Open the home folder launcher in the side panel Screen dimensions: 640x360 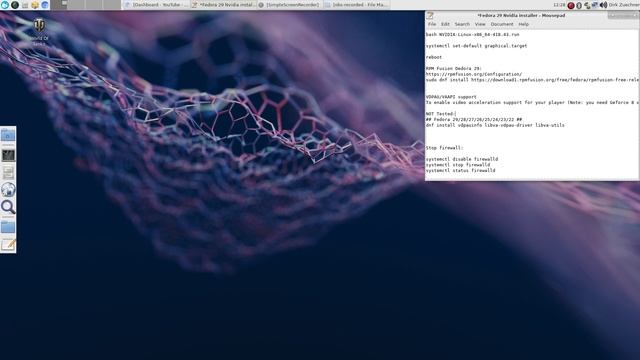(8, 135)
